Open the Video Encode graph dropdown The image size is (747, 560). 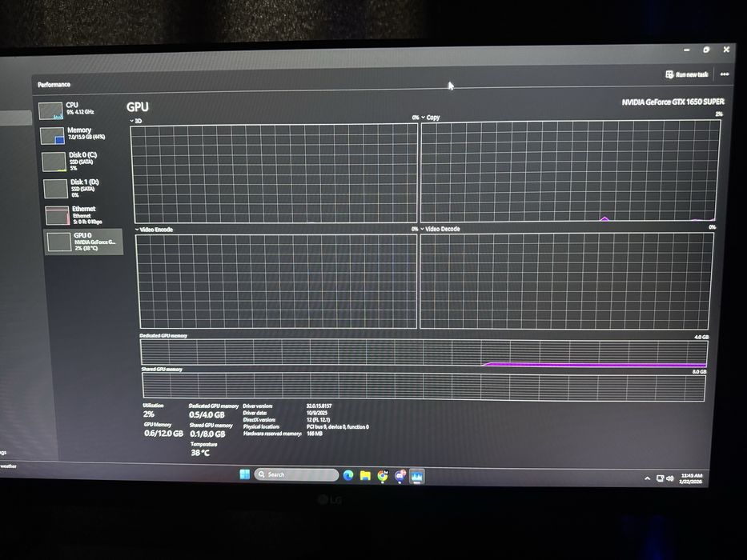tap(154, 230)
